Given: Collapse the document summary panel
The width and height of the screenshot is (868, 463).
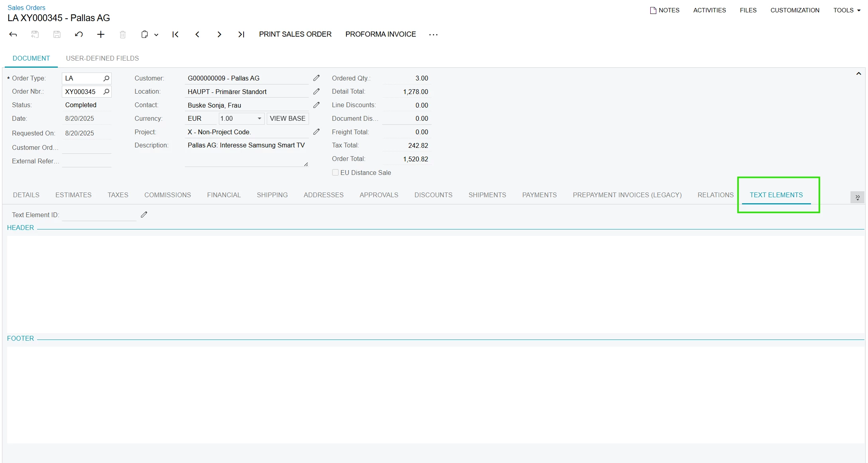Looking at the screenshot, I should (858, 74).
